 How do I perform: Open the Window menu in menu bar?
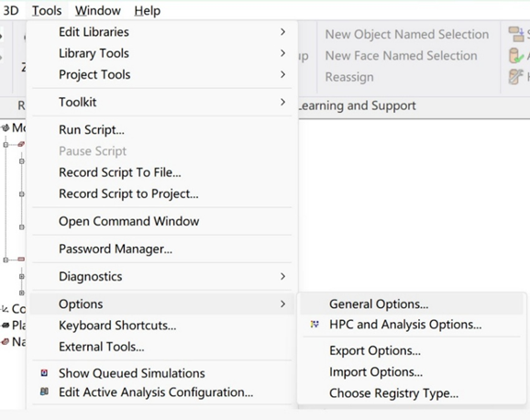point(98,10)
